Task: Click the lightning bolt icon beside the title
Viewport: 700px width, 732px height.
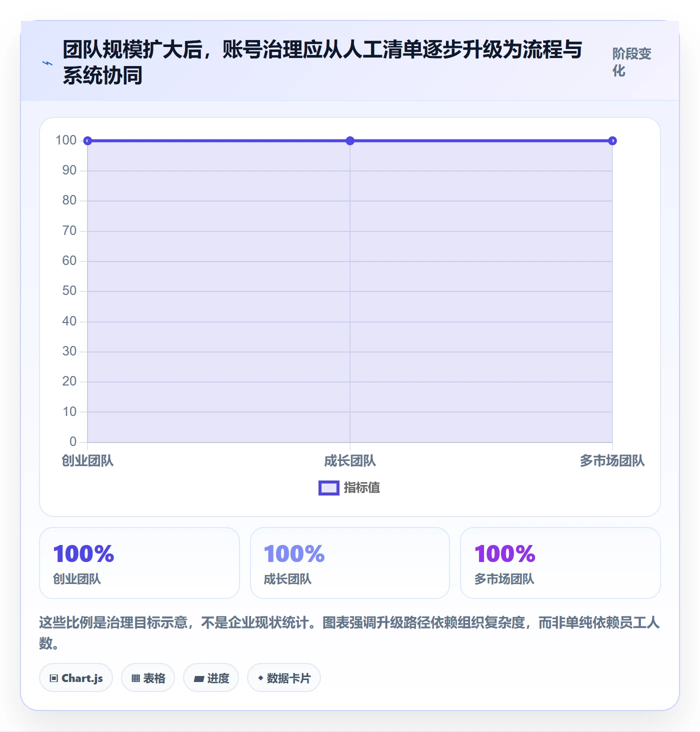Action: tap(47, 63)
